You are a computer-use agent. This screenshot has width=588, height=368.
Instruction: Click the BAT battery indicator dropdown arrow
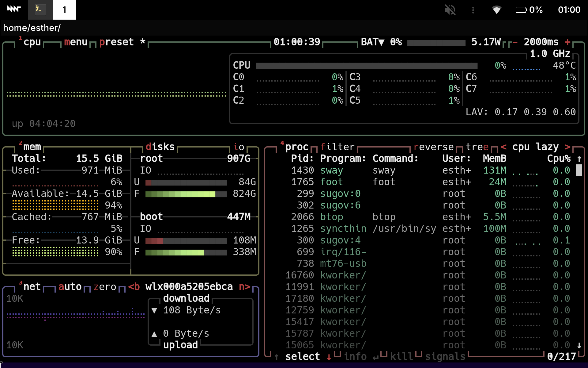(x=381, y=42)
